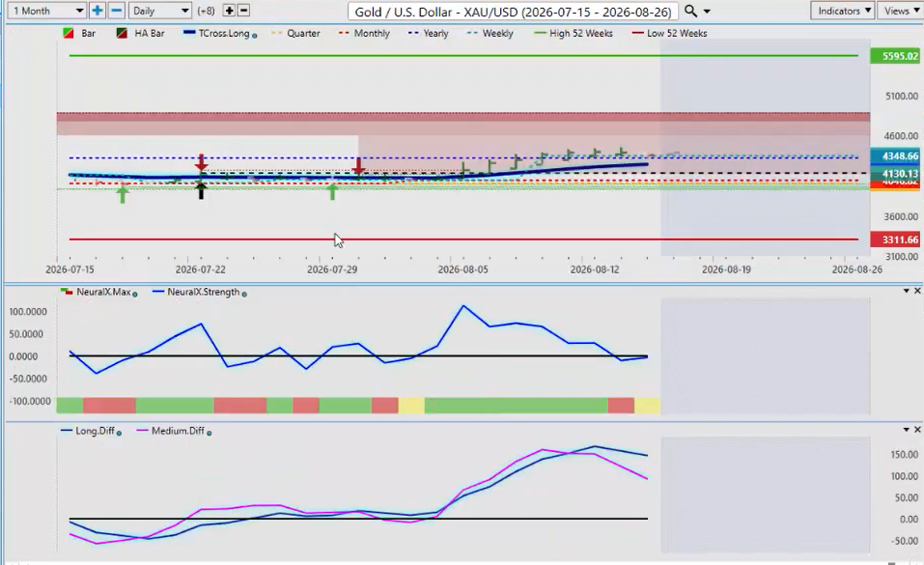Open the 1 Month range dropdown
Screen dimensions: 924x565
[x=47, y=11]
